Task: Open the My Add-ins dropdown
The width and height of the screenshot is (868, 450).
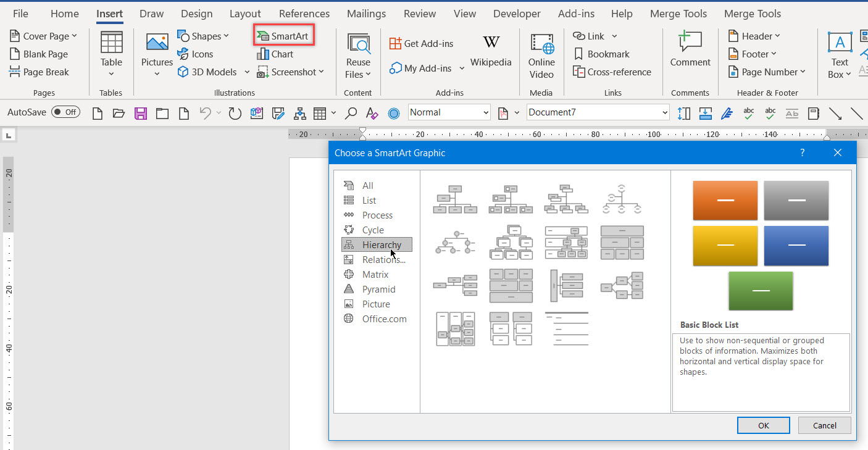Action: [462, 69]
